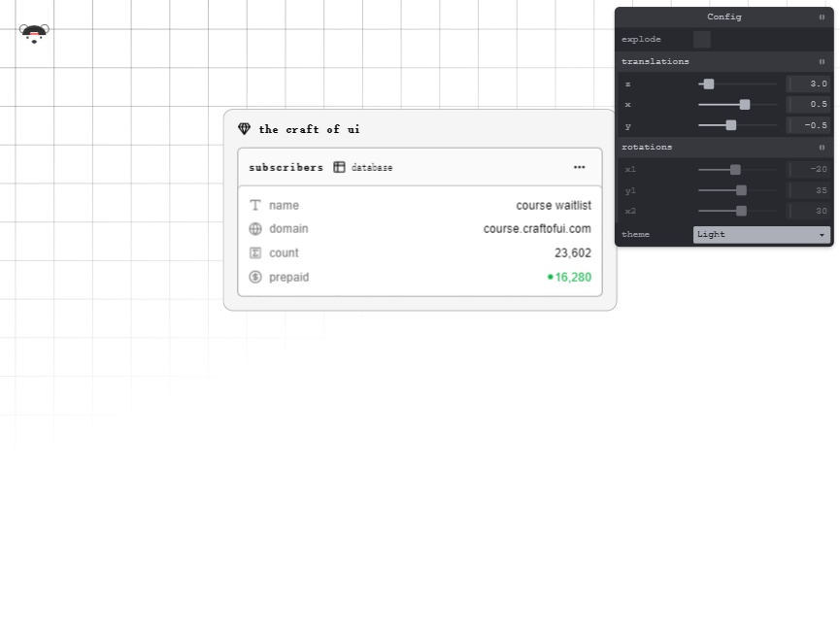Click the x value field 0.5
The image size is (840, 636).
click(x=808, y=104)
